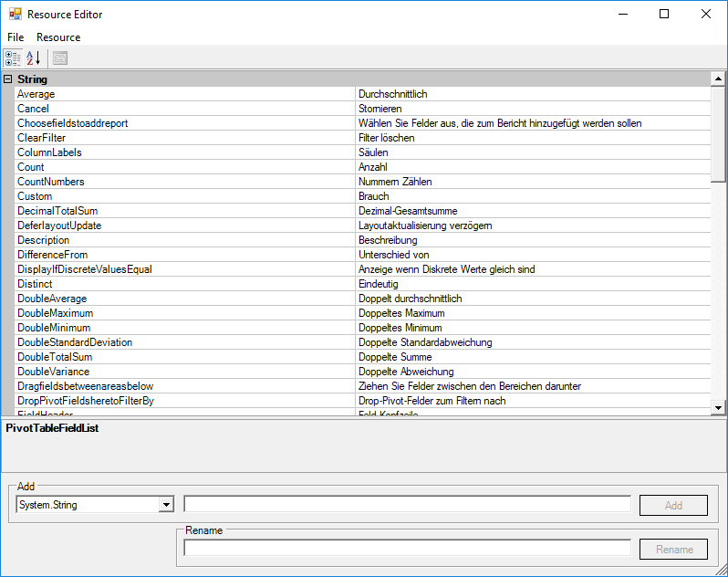
Task: Select the ClearFilter property
Action: pos(185,138)
